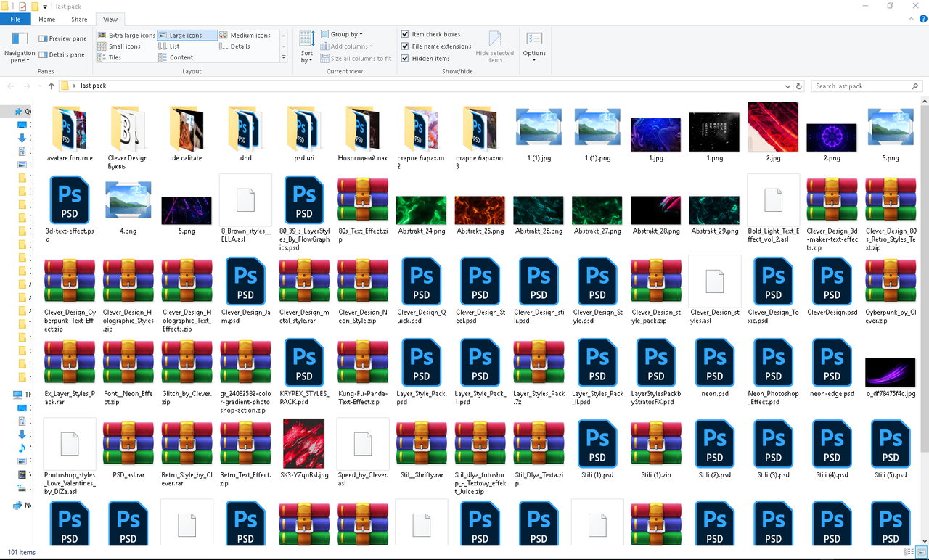929x560 pixels.
Task: Expand the address bar history dropdown
Action: pyautogui.click(x=788, y=86)
